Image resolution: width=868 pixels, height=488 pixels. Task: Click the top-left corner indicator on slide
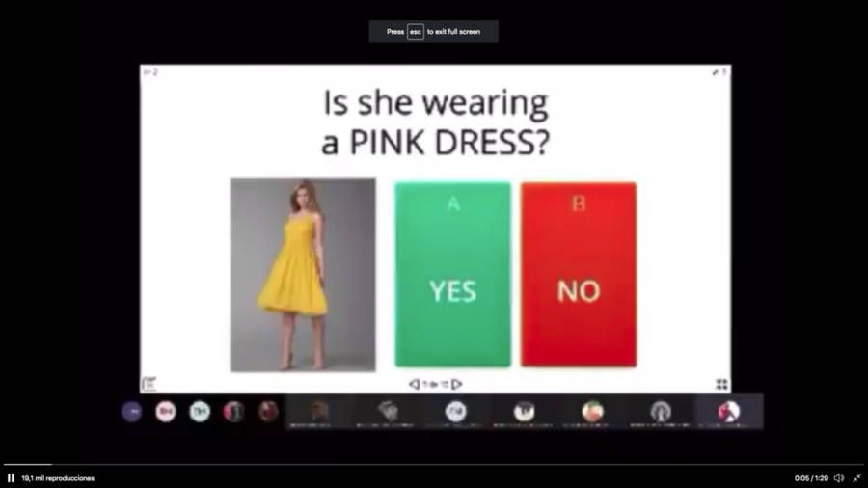click(149, 72)
